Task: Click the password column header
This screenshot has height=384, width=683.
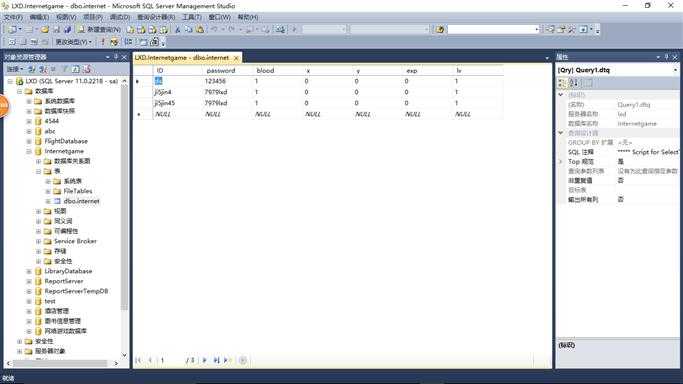Action: [227, 70]
